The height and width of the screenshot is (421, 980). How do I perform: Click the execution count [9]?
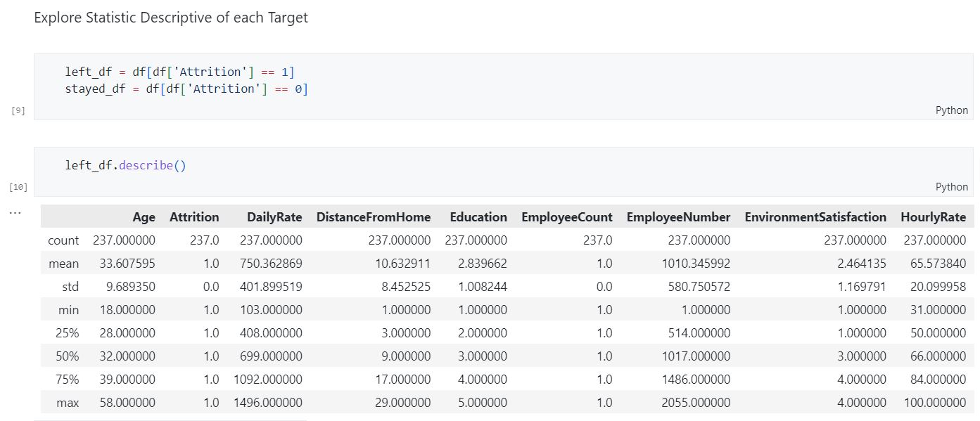[x=18, y=110]
